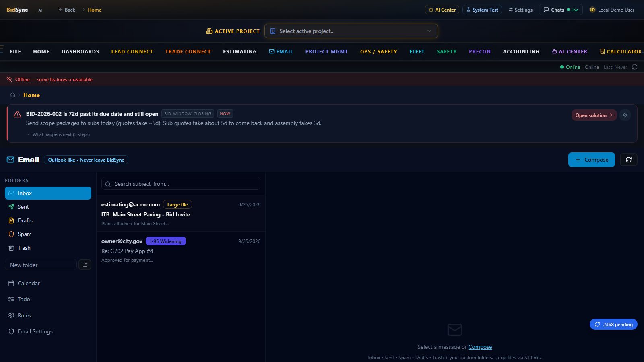Open Local Demo User profile

coord(612,10)
